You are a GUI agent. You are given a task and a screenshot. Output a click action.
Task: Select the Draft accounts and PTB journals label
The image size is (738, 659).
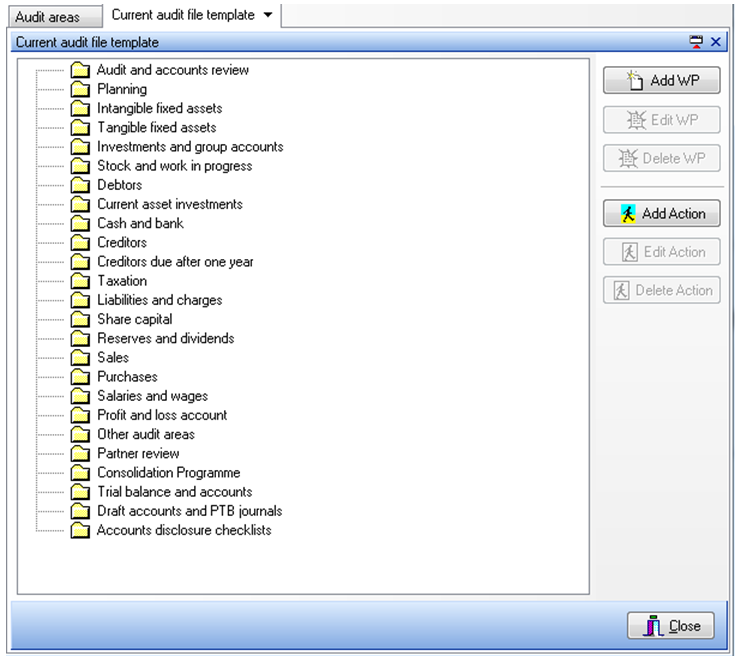[190, 511]
